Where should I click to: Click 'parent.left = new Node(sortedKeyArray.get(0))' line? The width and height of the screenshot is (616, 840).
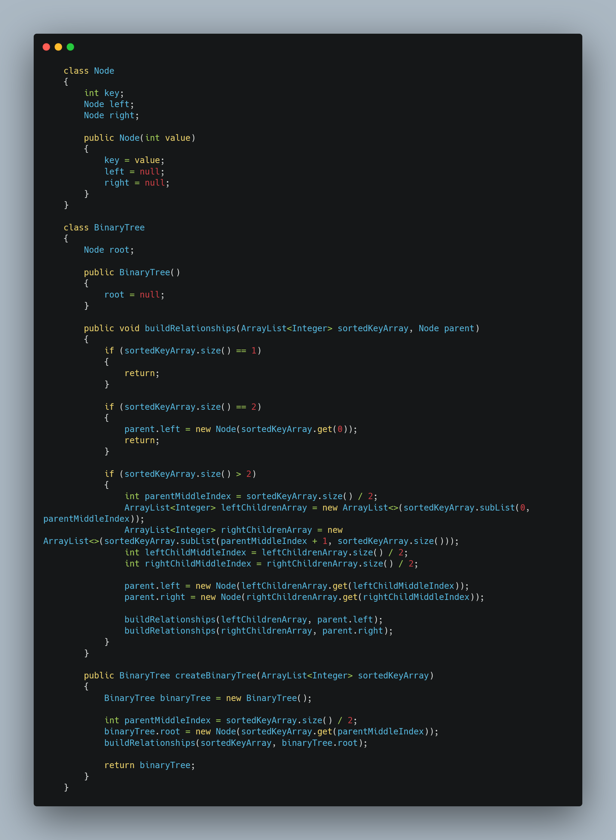[241, 429]
